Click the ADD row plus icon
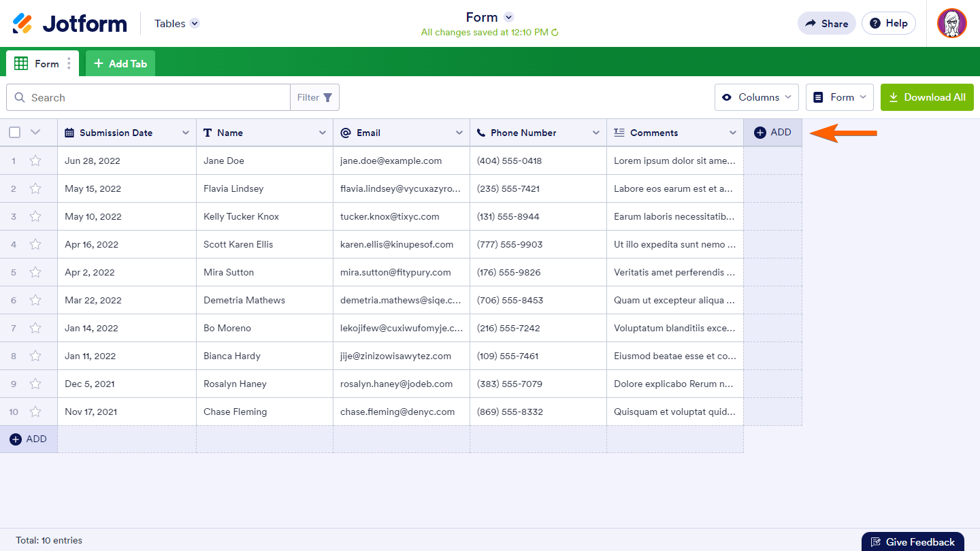The width and height of the screenshot is (980, 551). click(15, 439)
